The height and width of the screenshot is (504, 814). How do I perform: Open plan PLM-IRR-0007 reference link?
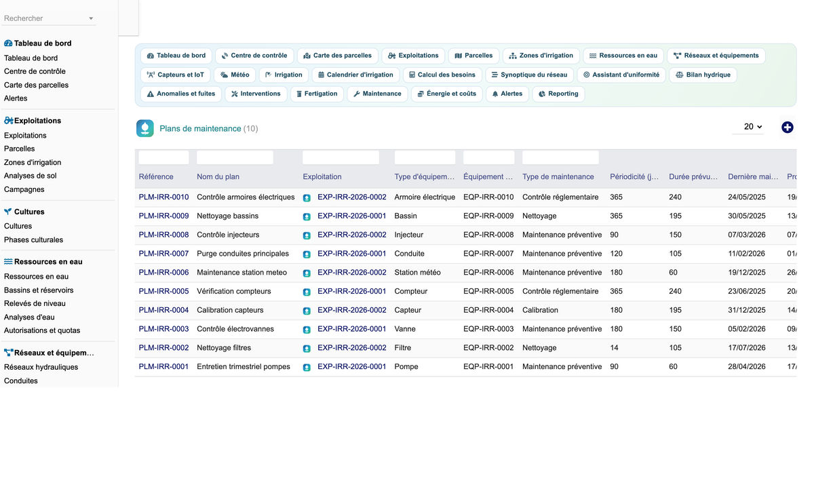click(x=163, y=254)
